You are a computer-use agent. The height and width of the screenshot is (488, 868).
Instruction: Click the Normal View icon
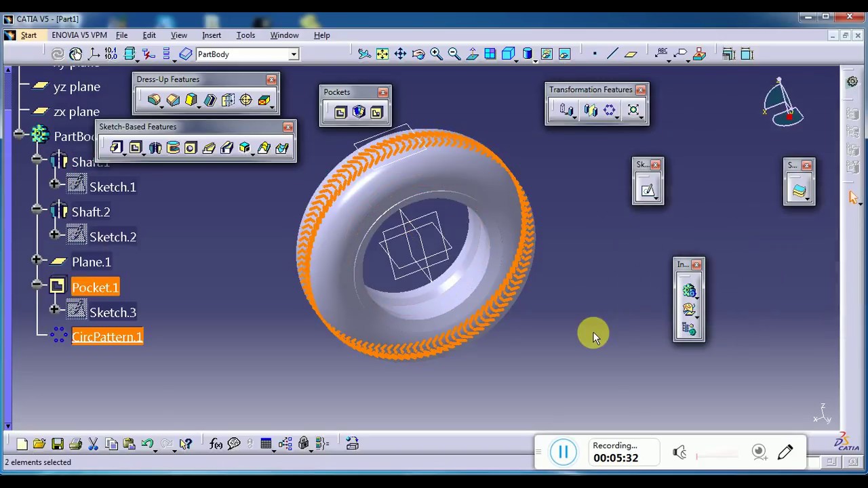(472, 54)
